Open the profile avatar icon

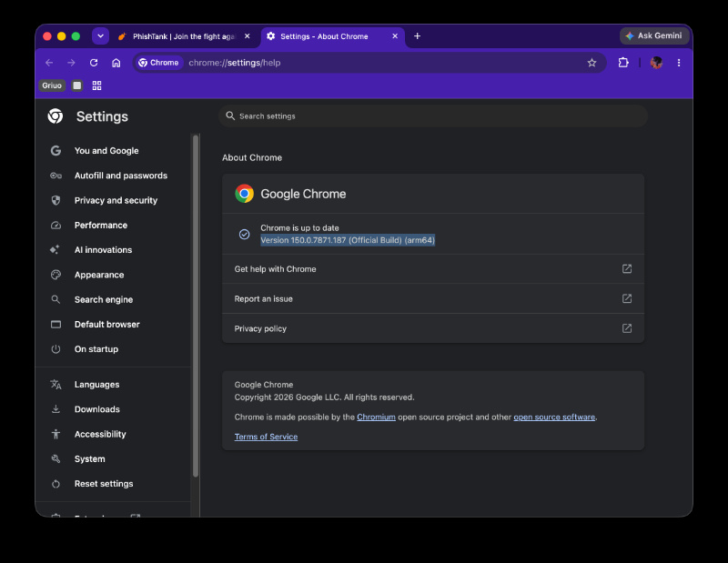point(656,63)
